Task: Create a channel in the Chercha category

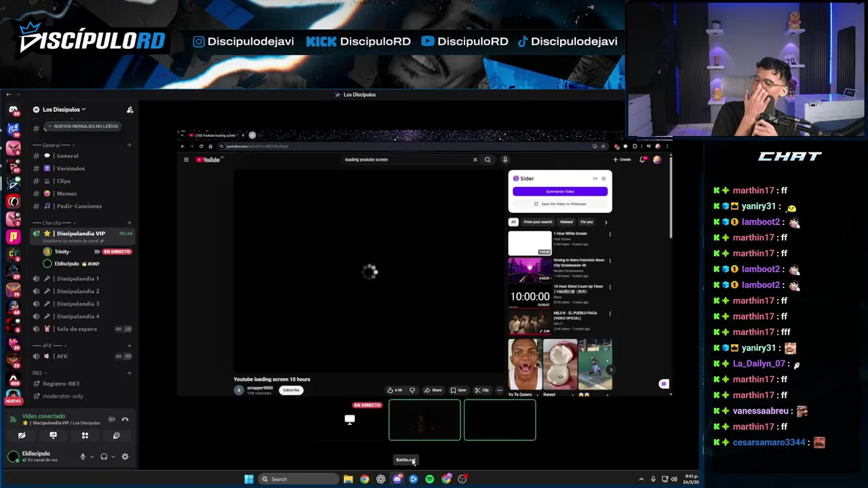Action: click(130, 222)
